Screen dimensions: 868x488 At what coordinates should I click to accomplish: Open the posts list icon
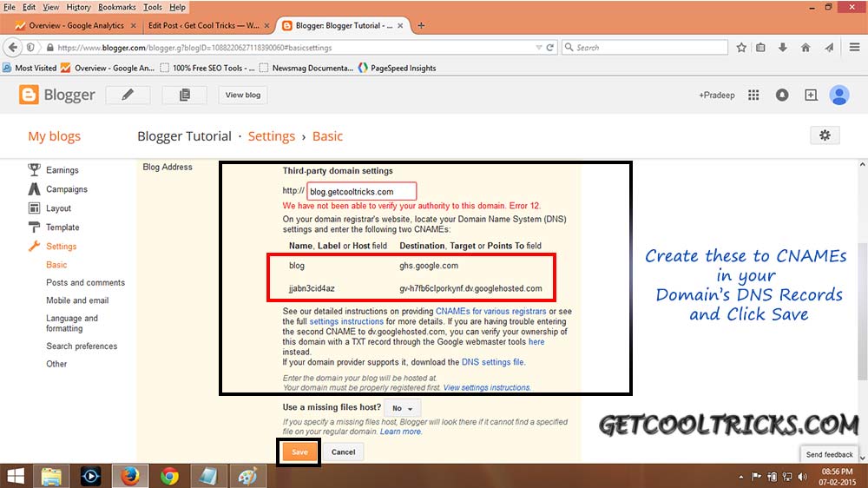[185, 95]
